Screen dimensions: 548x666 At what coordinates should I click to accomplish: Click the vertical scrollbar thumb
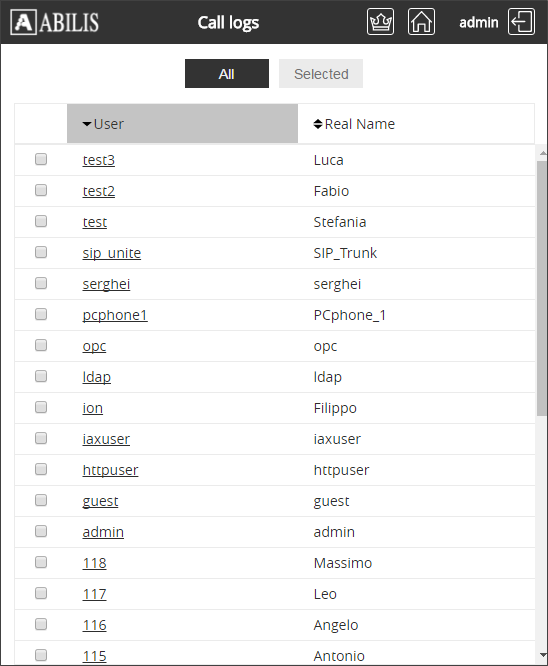(542, 288)
